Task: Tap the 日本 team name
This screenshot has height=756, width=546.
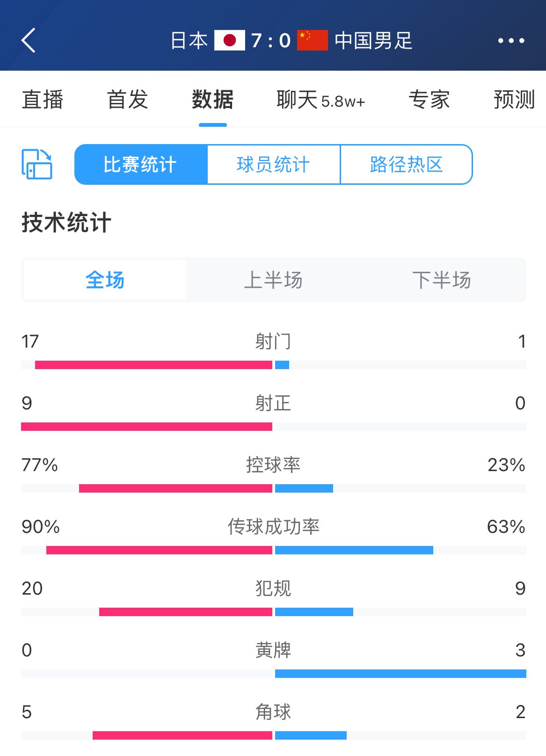Action: (189, 41)
